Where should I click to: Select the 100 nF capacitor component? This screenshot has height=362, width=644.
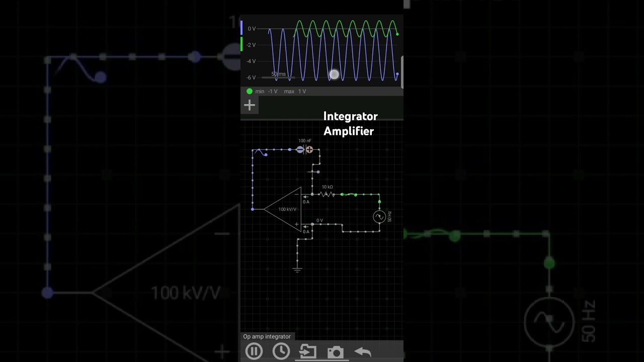click(305, 149)
